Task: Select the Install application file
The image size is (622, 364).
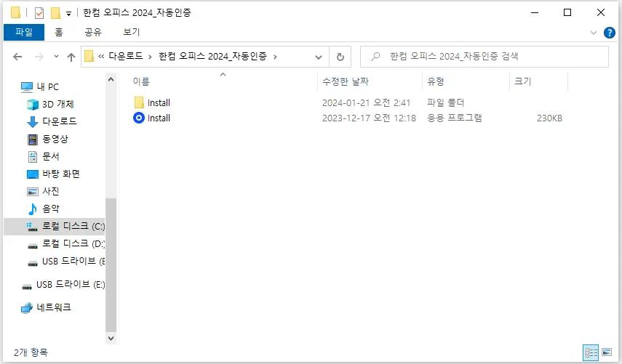Action: (x=348, y=118)
